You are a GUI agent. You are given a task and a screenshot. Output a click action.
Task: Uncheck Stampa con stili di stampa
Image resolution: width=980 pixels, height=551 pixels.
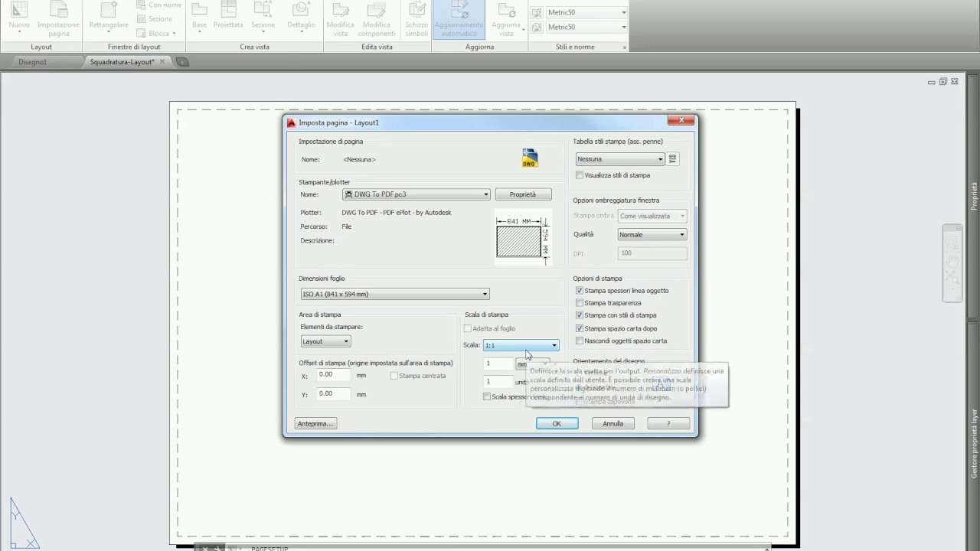click(x=580, y=315)
